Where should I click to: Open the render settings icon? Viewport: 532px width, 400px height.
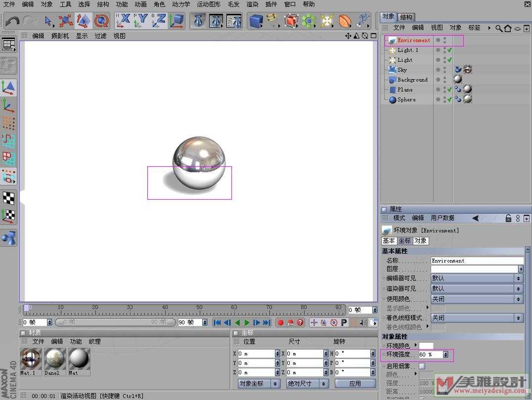tap(234, 21)
